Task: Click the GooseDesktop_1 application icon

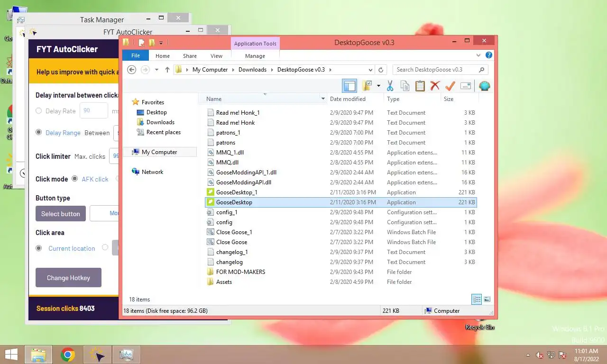Action: (x=211, y=192)
